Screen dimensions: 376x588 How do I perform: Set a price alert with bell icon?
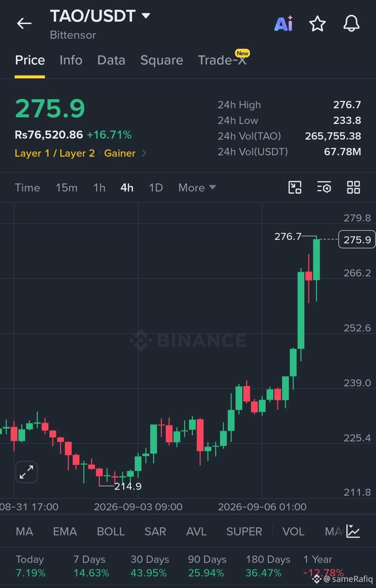pyautogui.click(x=351, y=23)
